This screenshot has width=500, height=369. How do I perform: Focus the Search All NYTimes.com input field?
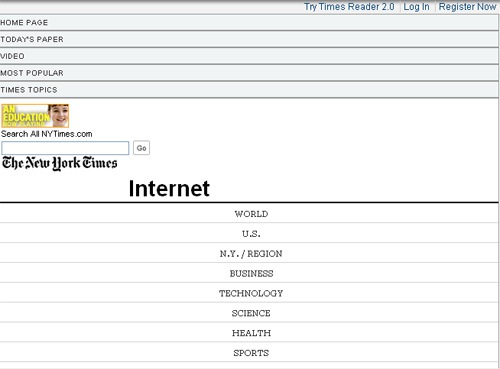[x=65, y=148]
